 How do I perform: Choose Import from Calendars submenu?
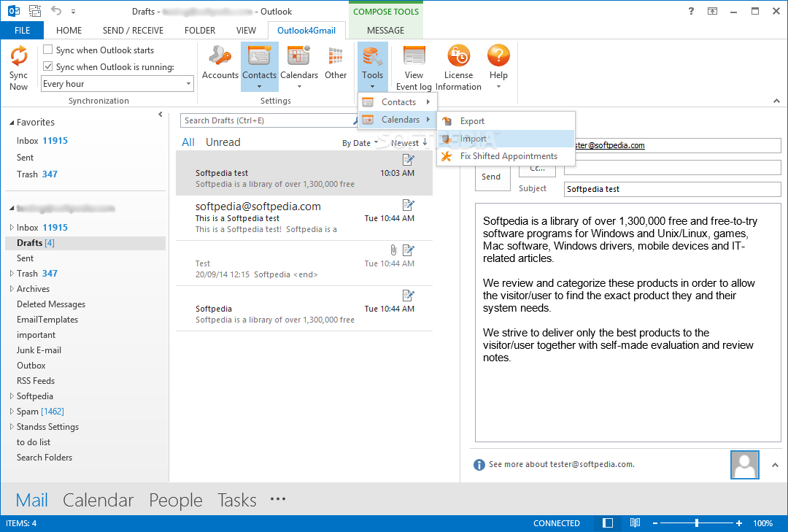click(506, 139)
